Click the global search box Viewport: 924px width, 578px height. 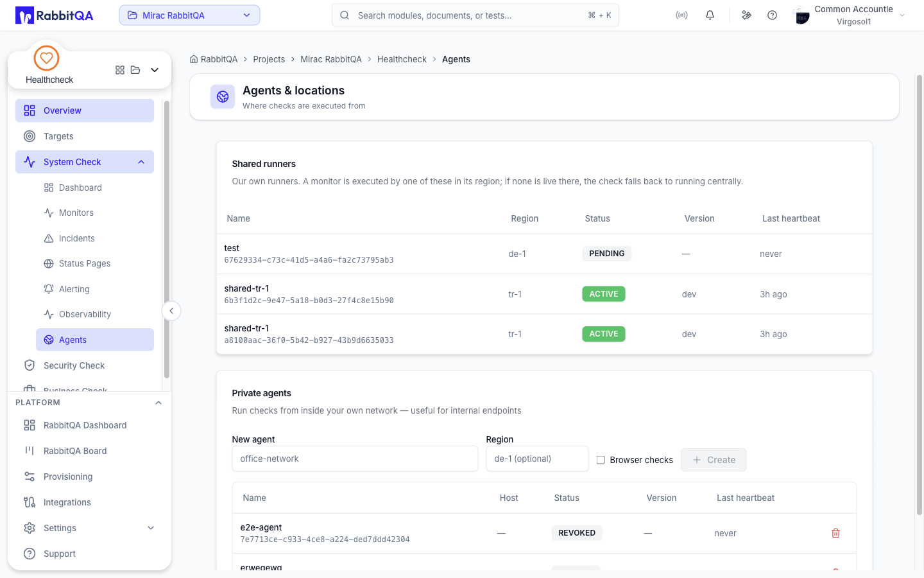(475, 15)
